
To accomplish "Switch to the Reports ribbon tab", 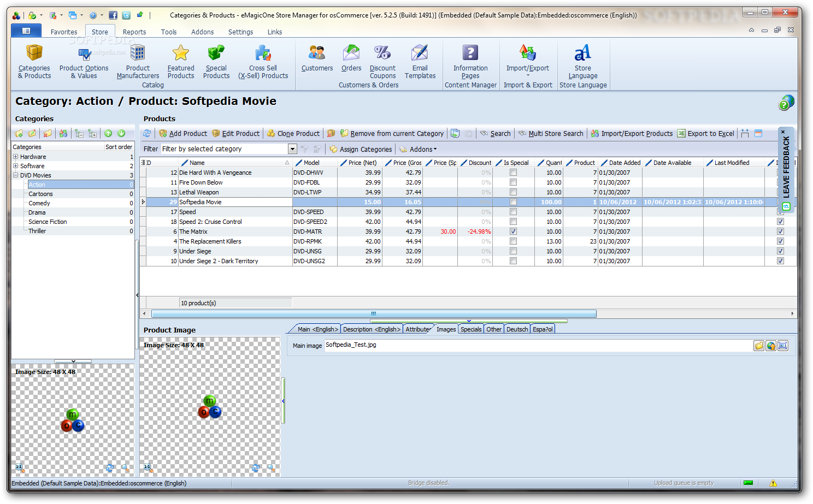I will (x=134, y=32).
